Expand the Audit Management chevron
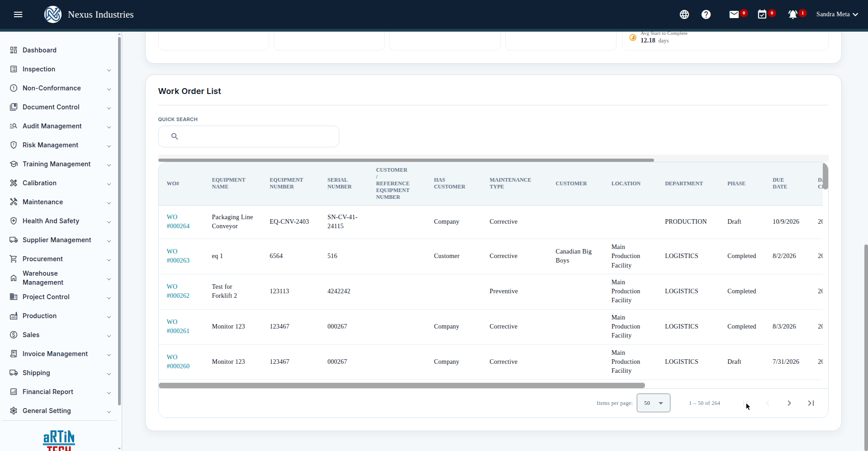This screenshot has width=868, height=451. (109, 127)
